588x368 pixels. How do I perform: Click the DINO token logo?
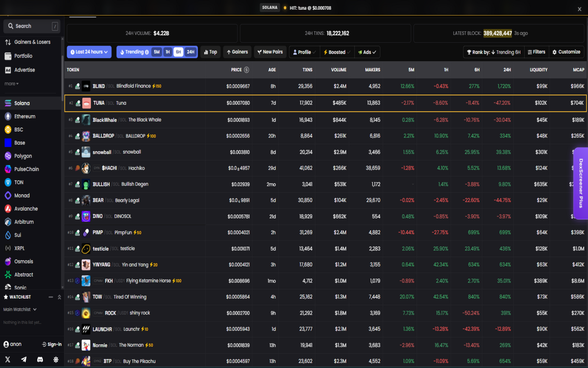click(86, 216)
